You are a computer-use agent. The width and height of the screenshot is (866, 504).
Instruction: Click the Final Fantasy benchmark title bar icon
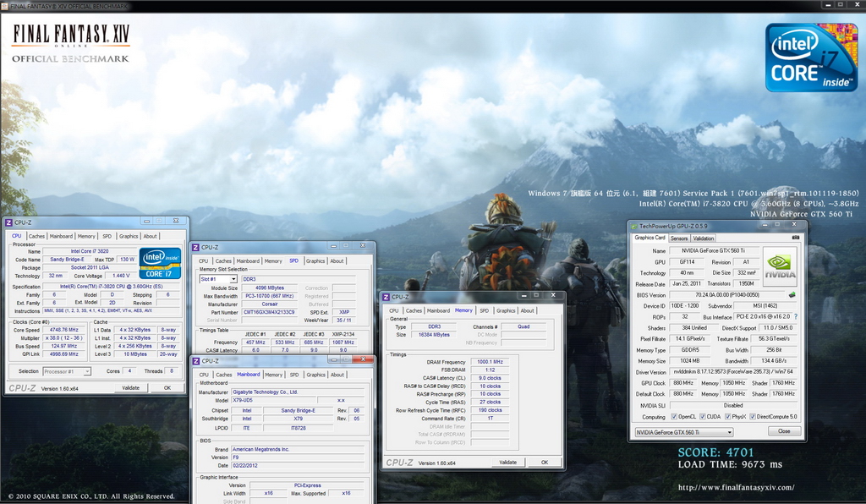point(4,6)
